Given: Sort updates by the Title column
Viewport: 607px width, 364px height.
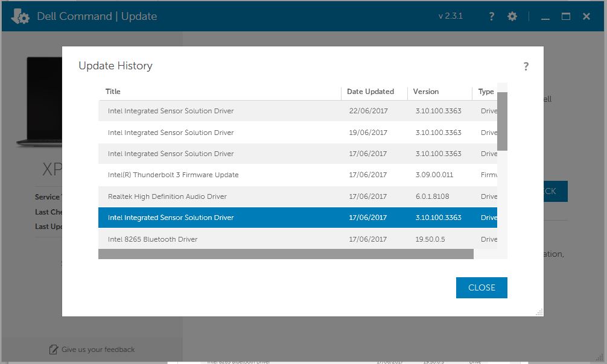Looking at the screenshot, I should coord(113,92).
